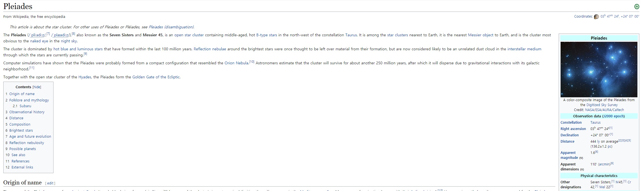Open the Orion Nebula link
The image size is (644, 191).
[236, 63]
